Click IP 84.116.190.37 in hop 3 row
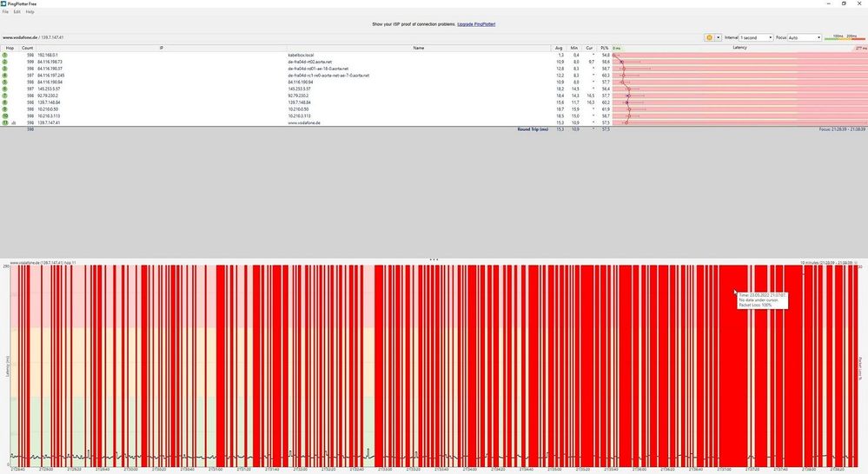This screenshot has height=474, width=868. (x=50, y=69)
